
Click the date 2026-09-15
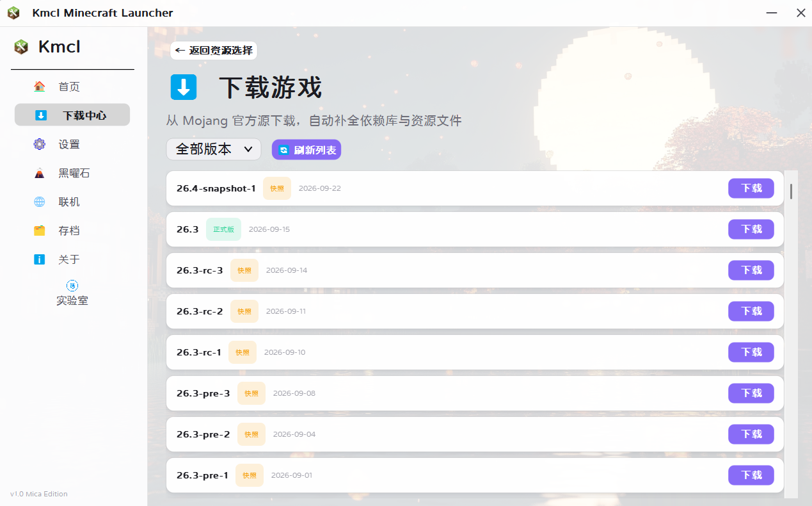click(269, 229)
